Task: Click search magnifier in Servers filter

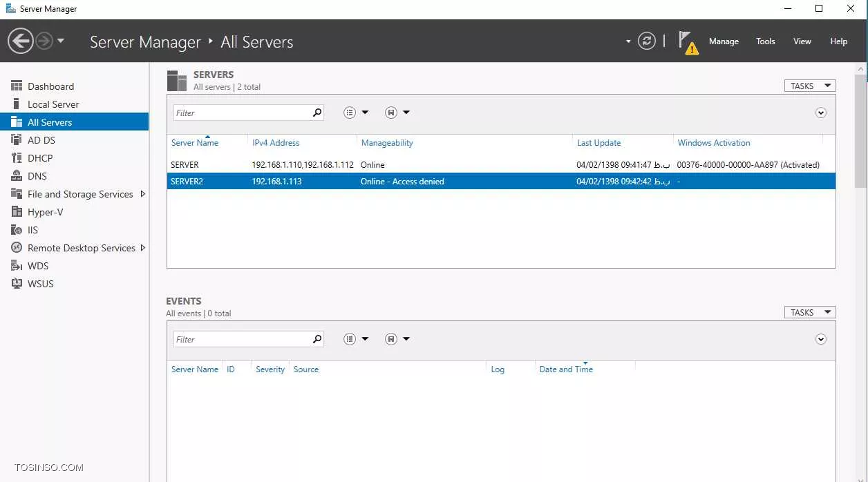Action: [317, 113]
